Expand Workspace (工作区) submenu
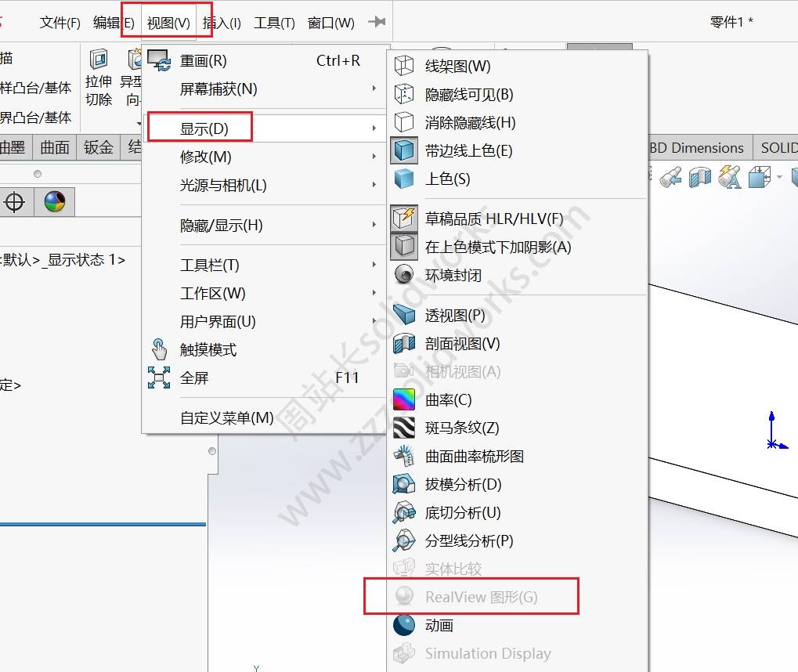 coord(265,293)
